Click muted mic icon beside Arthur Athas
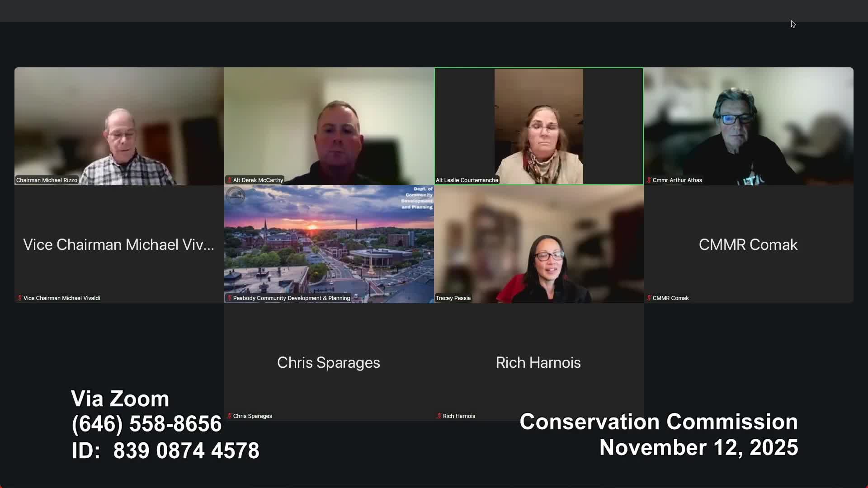Screen dimensions: 868x488 pos(649,180)
